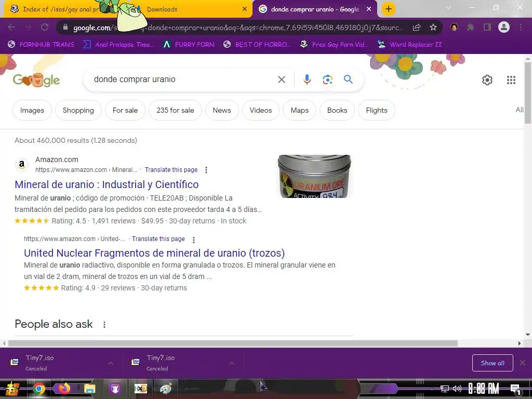Click the address bar URL

click(237, 28)
